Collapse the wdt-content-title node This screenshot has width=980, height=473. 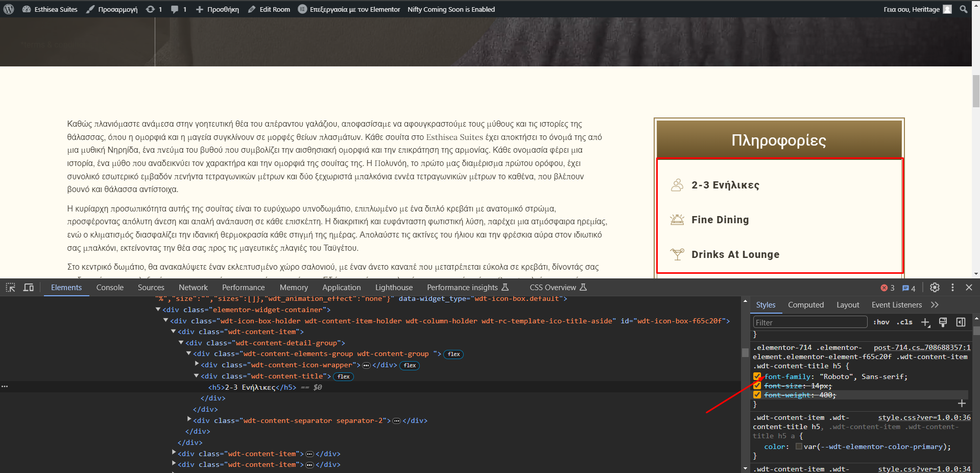pos(197,376)
